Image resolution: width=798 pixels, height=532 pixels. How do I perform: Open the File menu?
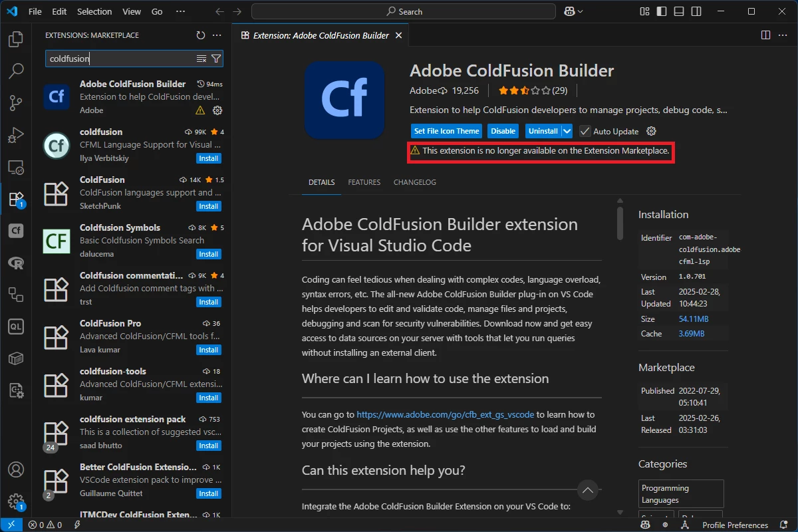pos(35,11)
